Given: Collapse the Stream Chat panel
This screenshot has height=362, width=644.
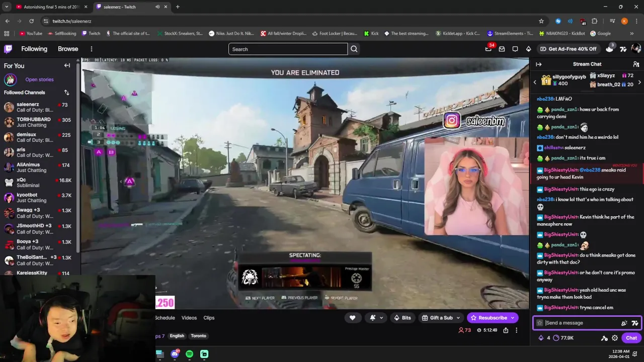Looking at the screenshot, I should [538, 64].
